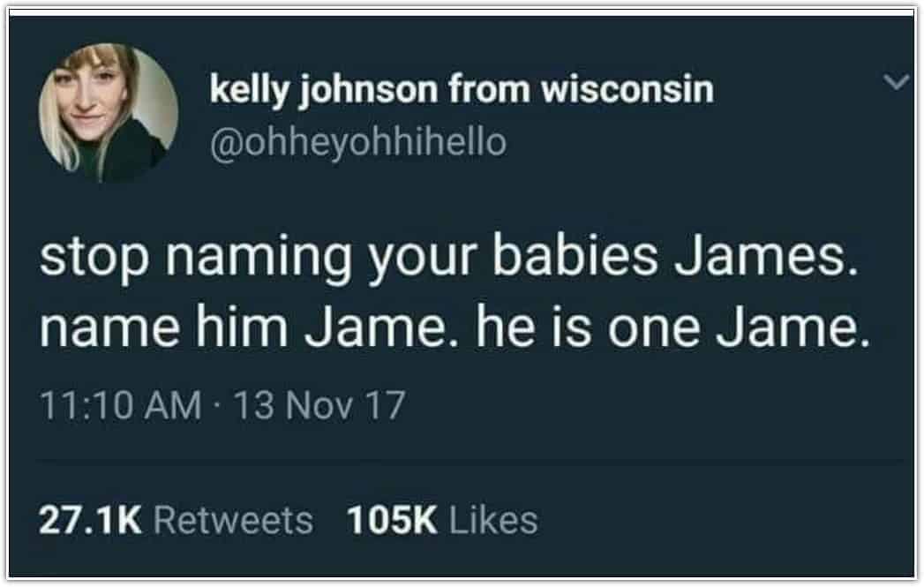924x587 pixels.
Task: Click the 'stop naming your babies' text line
Action: click(448, 258)
